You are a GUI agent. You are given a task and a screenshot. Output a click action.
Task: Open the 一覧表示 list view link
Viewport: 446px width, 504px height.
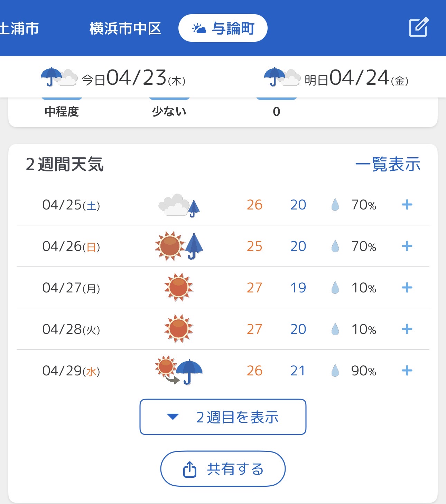tap(388, 164)
